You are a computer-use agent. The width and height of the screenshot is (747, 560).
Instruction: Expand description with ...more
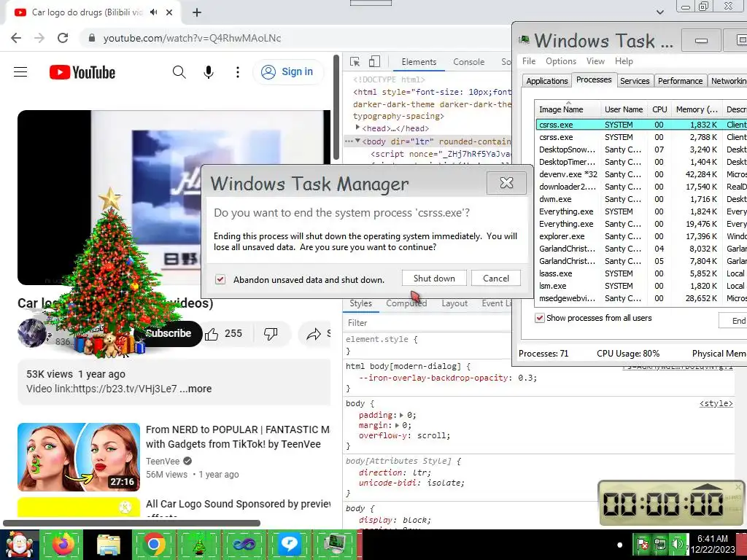tap(196, 389)
